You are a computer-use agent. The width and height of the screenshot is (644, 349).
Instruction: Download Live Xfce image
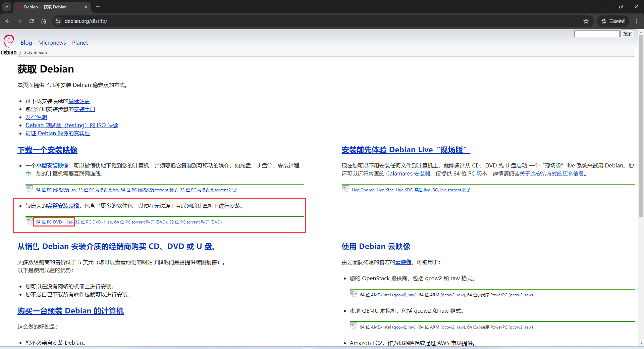pyautogui.click(x=385, y=190)
